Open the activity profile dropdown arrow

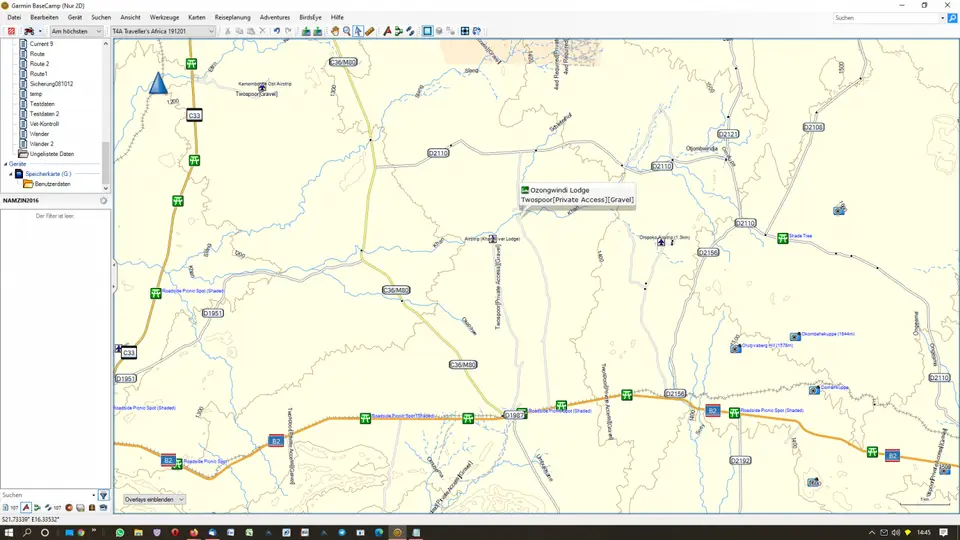click(x=40, y=31)
